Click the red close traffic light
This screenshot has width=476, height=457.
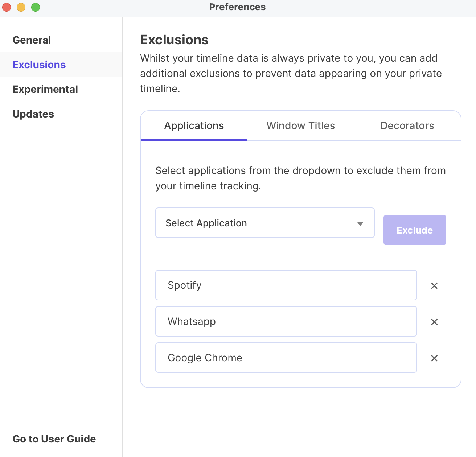[6, 7]
